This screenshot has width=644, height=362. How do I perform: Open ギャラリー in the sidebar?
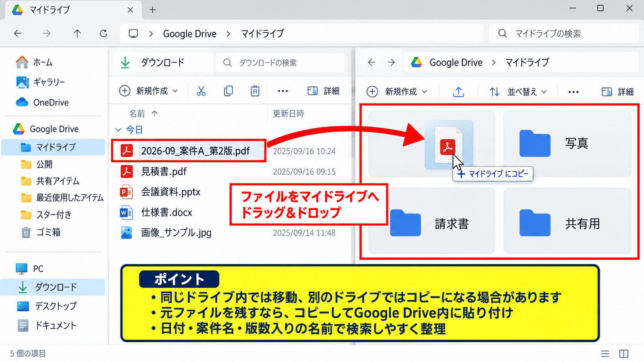click(x=40, y=82)
